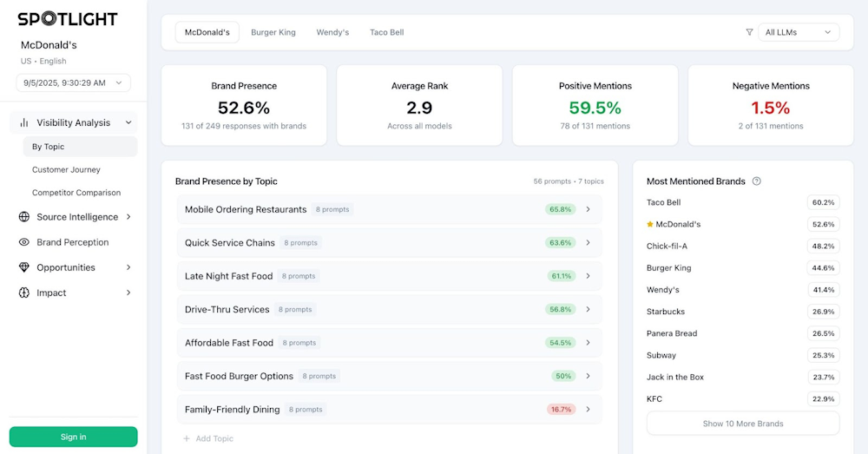Expand the Family-Friendly Dining topic chevron
This screenshot has width=868, height=454.
pos(588,409)
